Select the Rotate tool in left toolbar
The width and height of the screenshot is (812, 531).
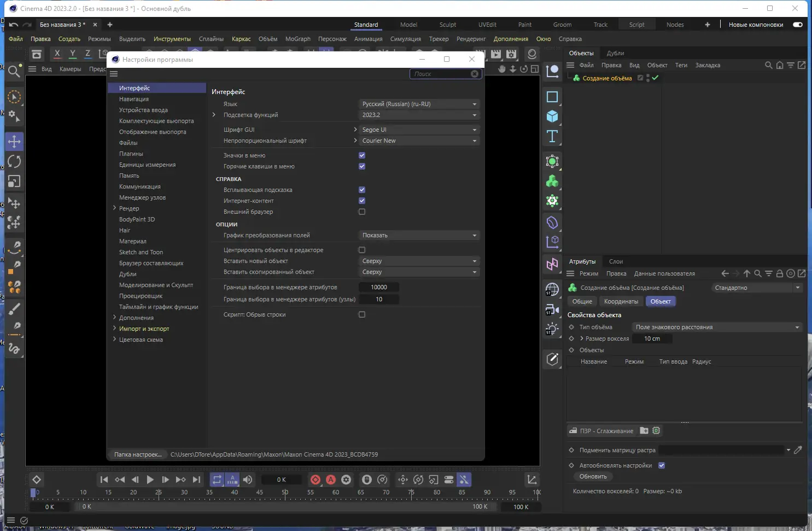pyautogui.click(x=14, y=161)
